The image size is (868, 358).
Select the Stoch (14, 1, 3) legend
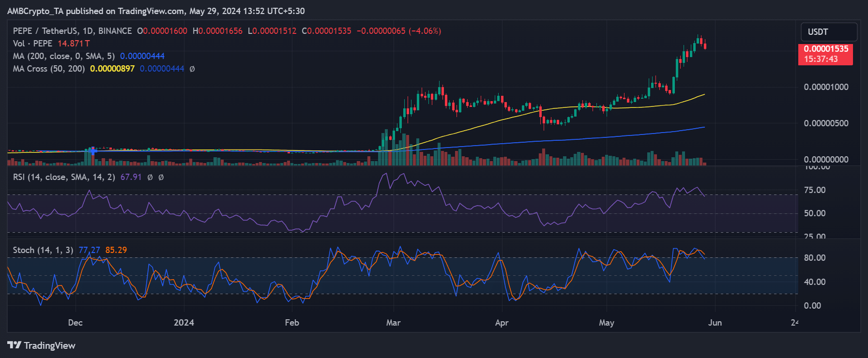coord(43,250)
